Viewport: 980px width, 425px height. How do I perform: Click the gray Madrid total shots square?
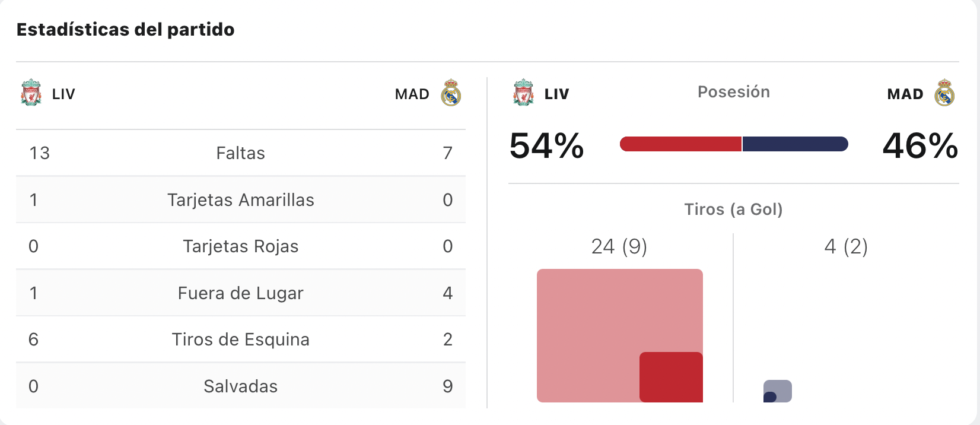tap(778, 391)
